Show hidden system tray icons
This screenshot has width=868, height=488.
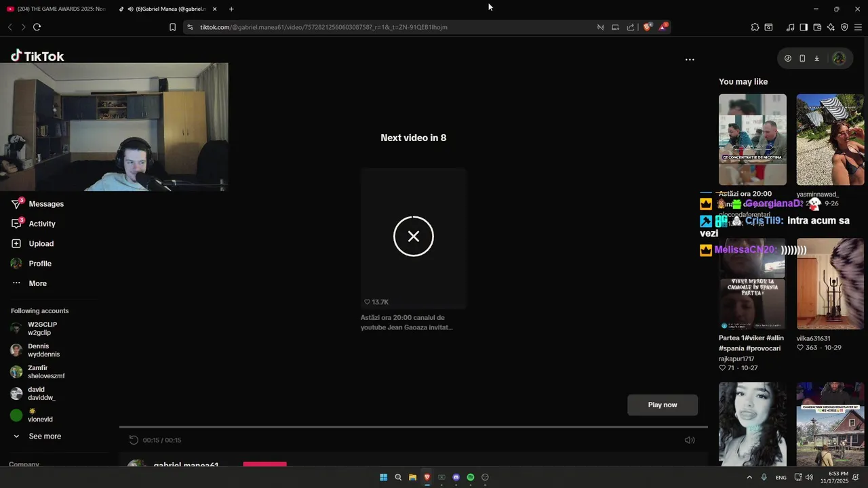(x=749, y=477)
